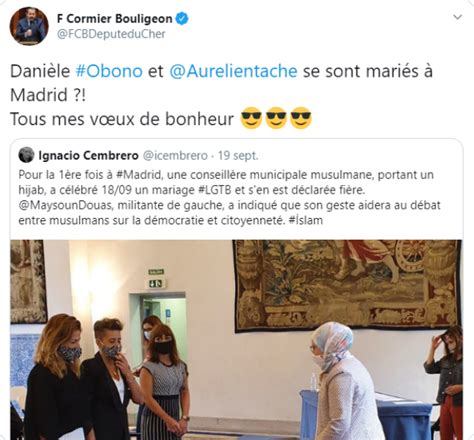
Task: Open the @Aurelientache mention
Action: [x=233, y=71]
